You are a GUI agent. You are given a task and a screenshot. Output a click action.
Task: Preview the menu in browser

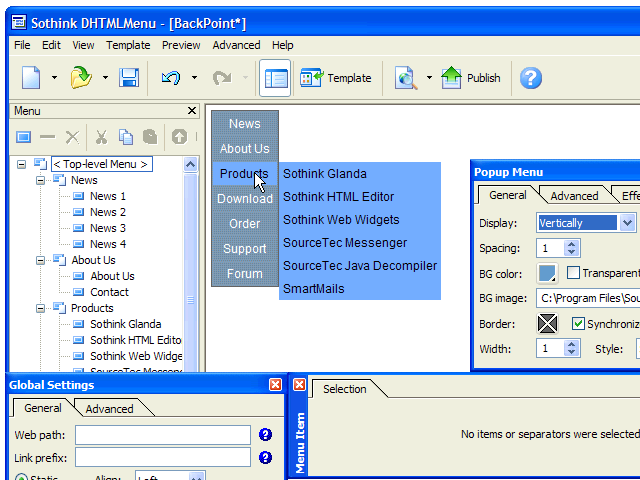(406, 78)
